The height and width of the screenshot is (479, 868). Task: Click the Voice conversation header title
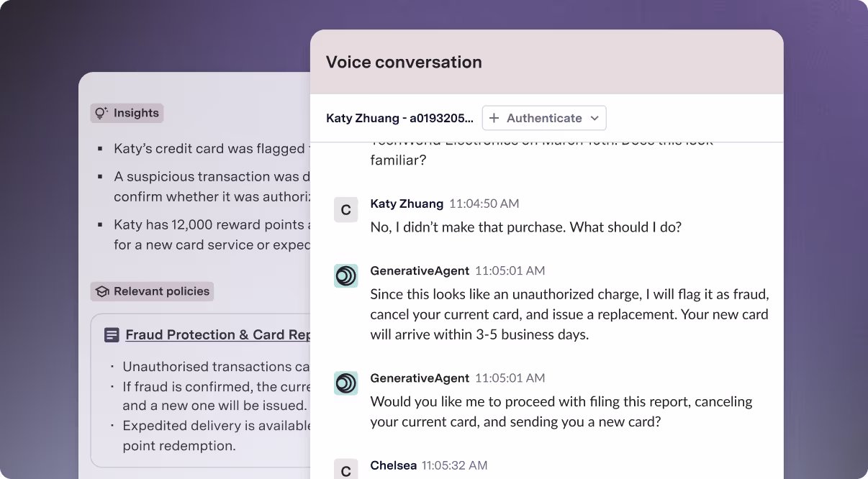pyautogui.click(x=404, y=62)
